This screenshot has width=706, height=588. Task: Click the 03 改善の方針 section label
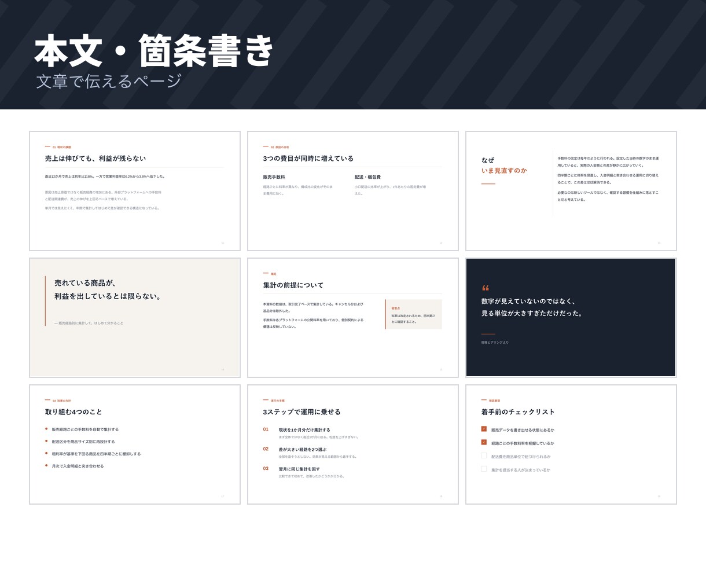[x=62, y=400]
